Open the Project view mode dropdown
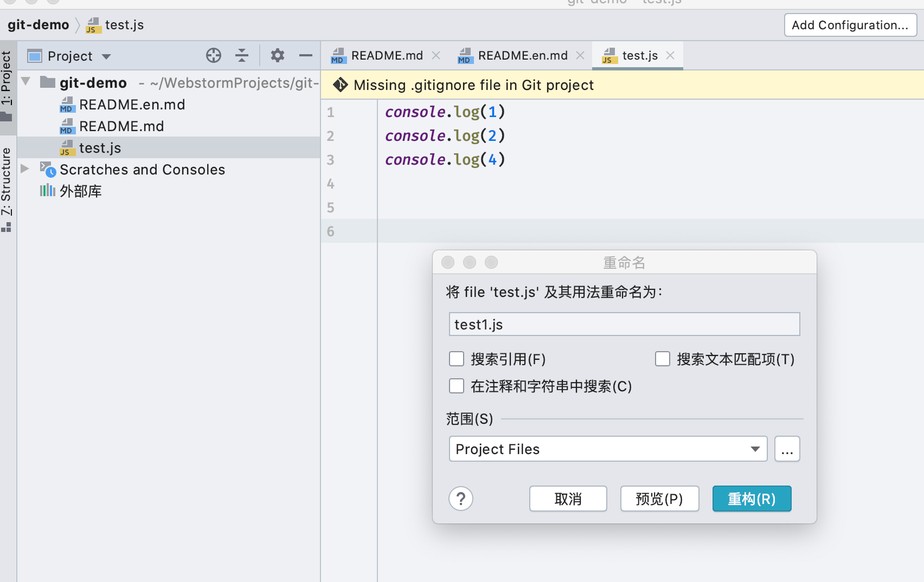Viewport: 924px width, 582px height. (106, 56)
